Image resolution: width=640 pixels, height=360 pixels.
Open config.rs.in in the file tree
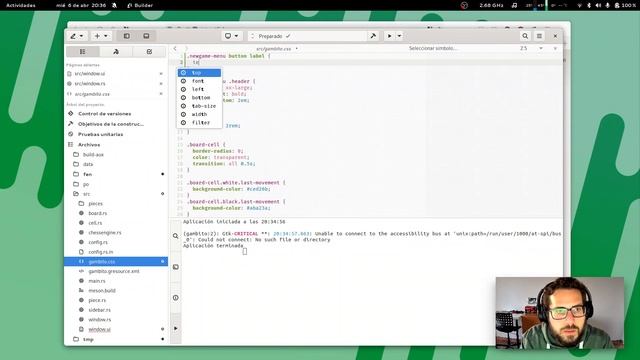coord(100,252)
